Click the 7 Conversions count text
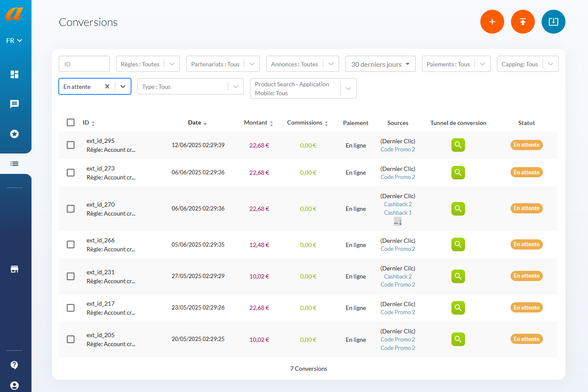588x392 pixels. 309,369
